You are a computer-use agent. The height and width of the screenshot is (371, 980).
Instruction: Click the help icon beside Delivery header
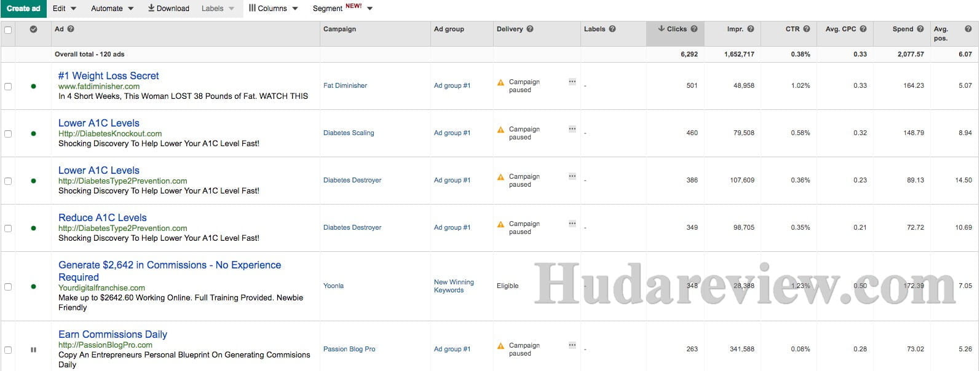530,29
